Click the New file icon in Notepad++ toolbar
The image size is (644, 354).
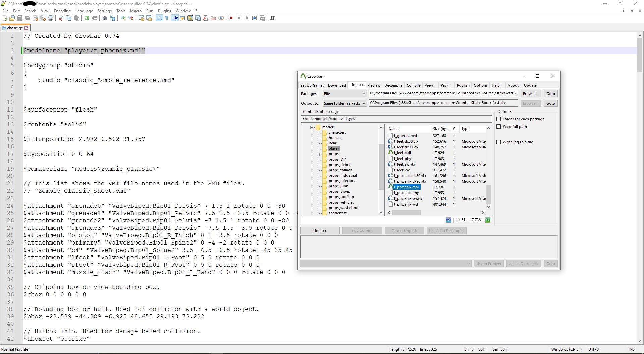coord(4,18)
